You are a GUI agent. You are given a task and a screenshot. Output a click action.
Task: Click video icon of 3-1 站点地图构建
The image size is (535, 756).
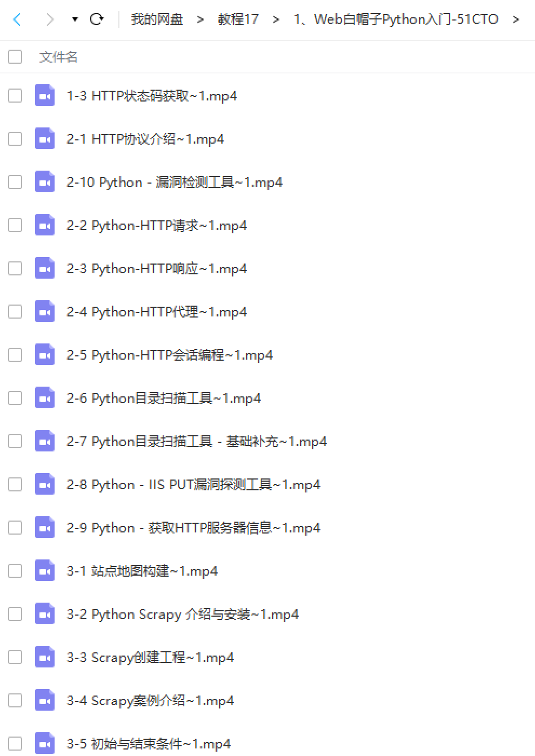coord(45,571)
